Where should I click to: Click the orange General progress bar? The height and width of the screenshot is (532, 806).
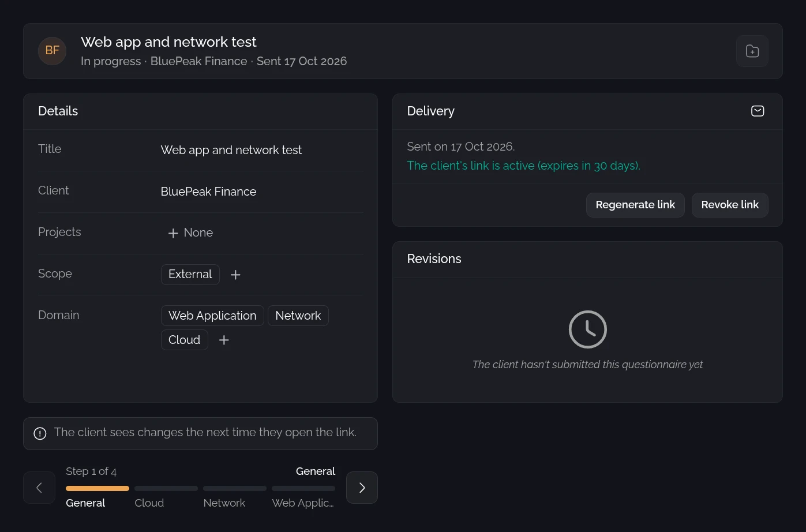click(98, 488)
